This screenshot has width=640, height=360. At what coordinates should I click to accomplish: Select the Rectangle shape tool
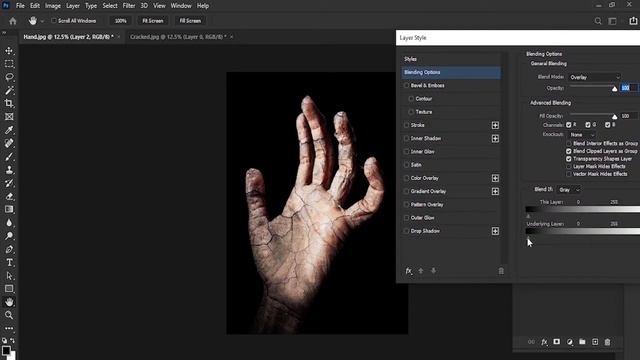9,289
